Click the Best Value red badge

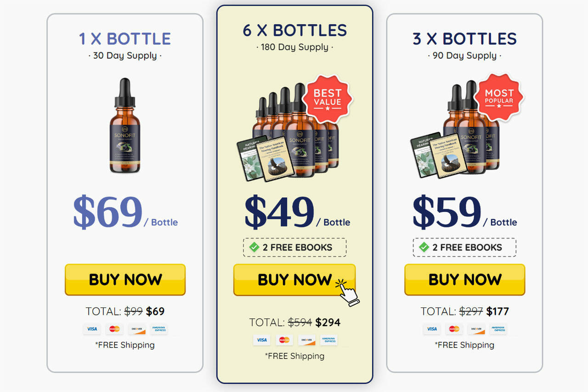(x=328, y=98)
